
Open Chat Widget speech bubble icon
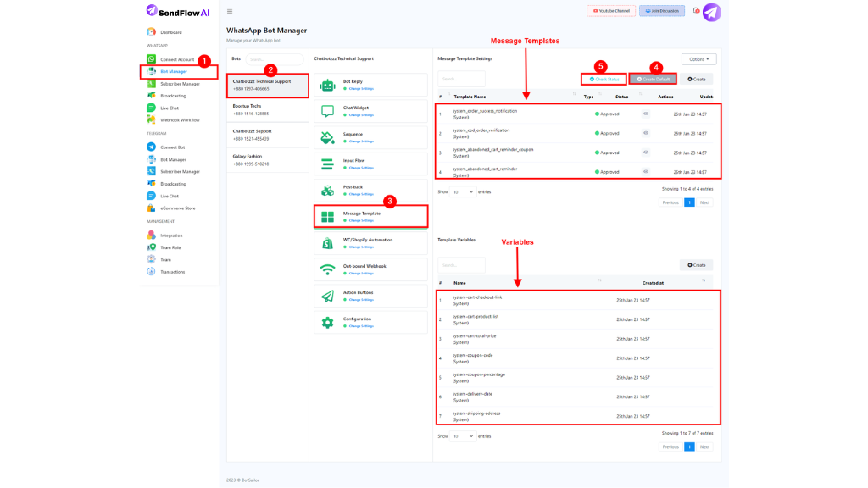pyautogui.click(x=328, y=111)
